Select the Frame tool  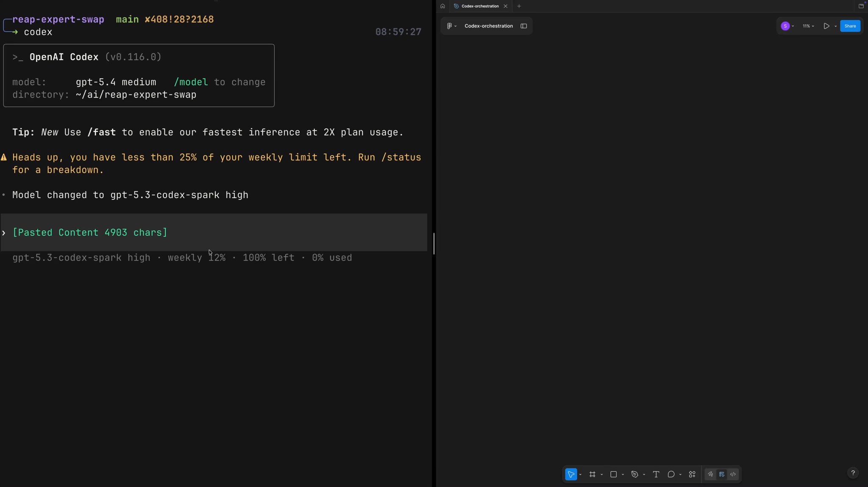(x=592, y=474)
